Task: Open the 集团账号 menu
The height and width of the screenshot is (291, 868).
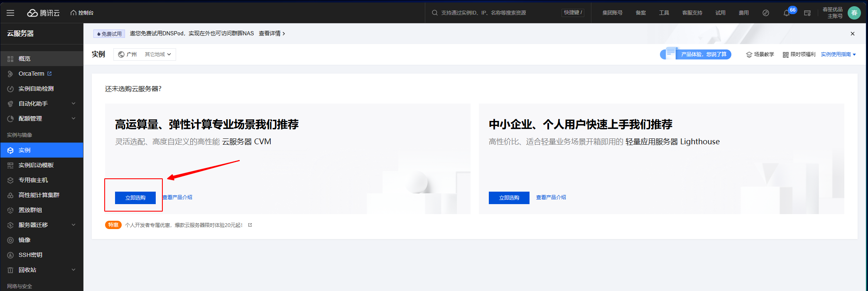Action: 613,13
